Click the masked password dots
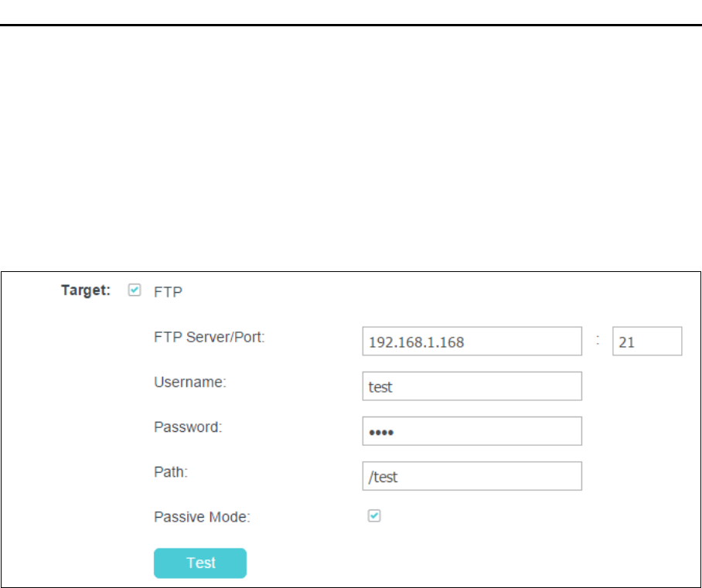 click(381, 432)
